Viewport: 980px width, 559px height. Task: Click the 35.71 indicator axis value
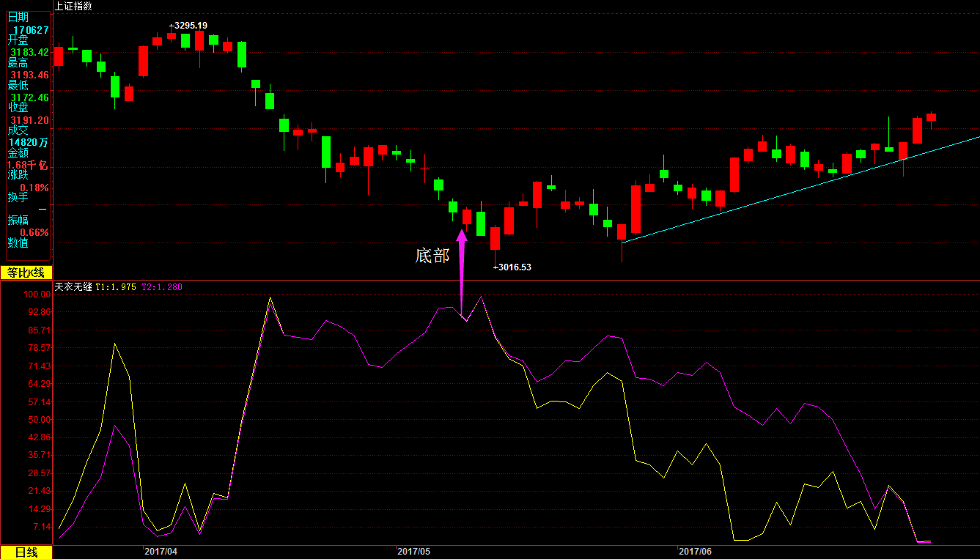point(40,455)
